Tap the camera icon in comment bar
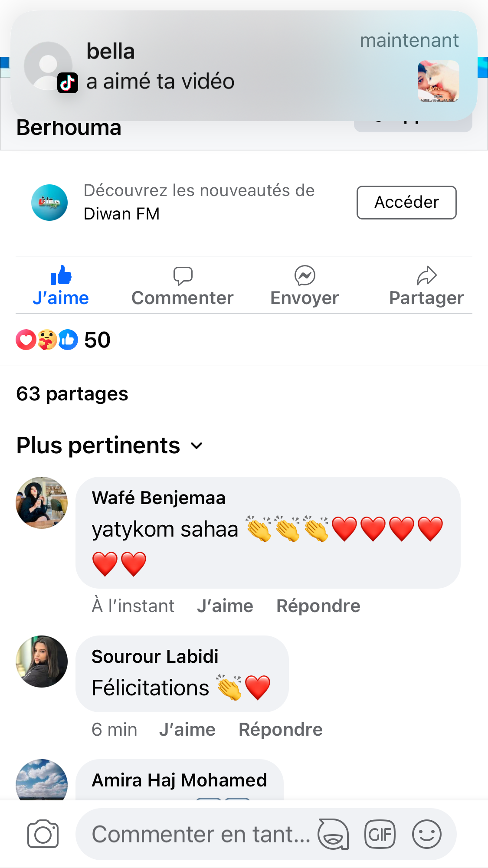488x868 pixels. [x=43, y=834]
